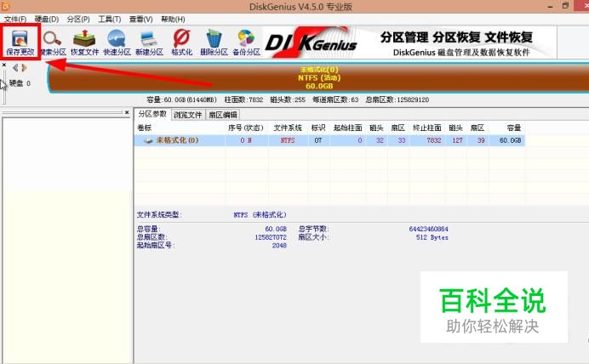Click the 序号(状态) column header
This screenshot has width=589, height=364.
coord(246,128)
